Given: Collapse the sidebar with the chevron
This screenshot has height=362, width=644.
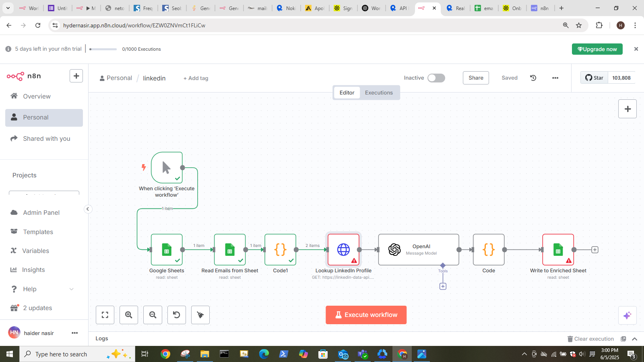Looking at the screenshot, I should tap(88, 209).
